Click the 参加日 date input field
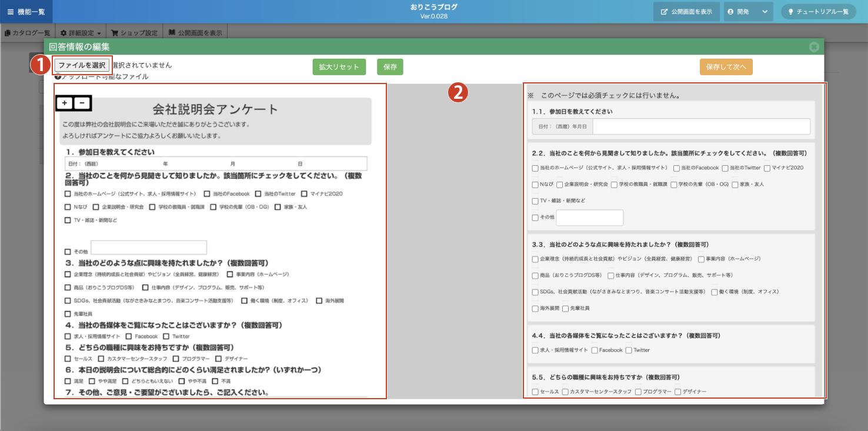This screenshot has width=868, height=431. coord(701,126)
